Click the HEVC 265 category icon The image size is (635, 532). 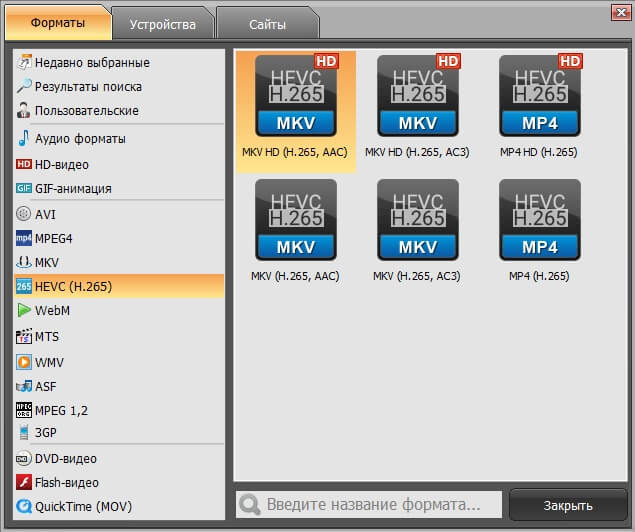[x=24, y=286]
